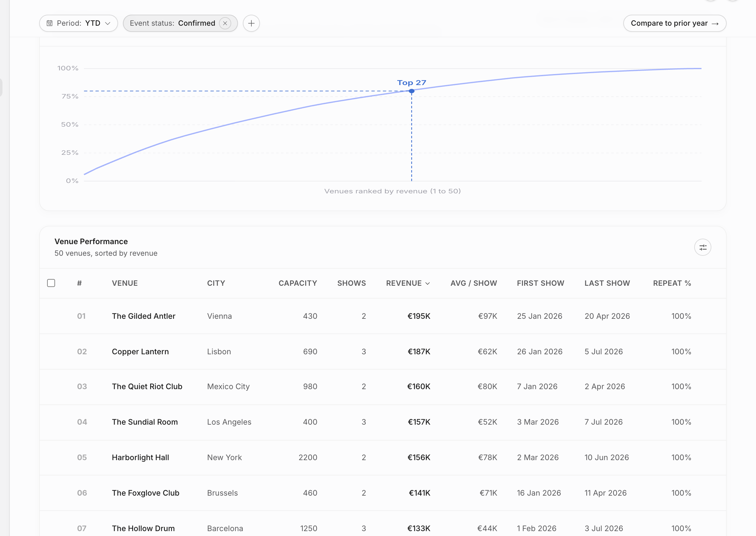Open The Hollow Drum venue
Image resolution: width=756 pixels, height=536 pixels.
pos(143,528)
